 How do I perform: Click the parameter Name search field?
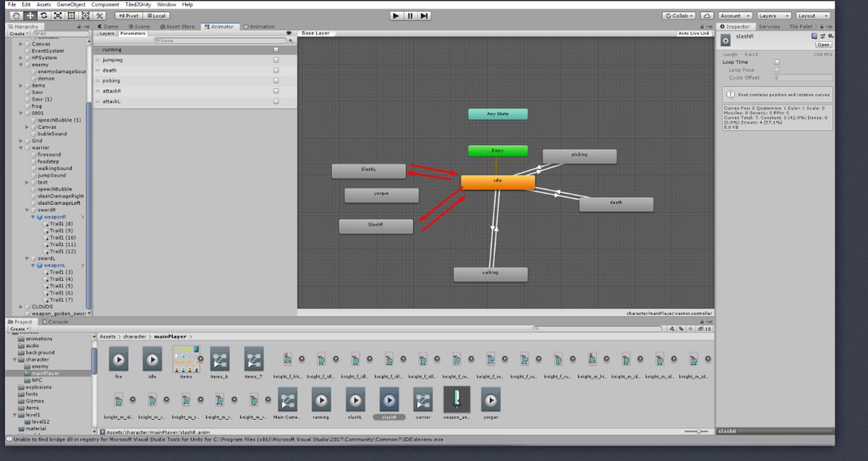click(x=219, y=41)
